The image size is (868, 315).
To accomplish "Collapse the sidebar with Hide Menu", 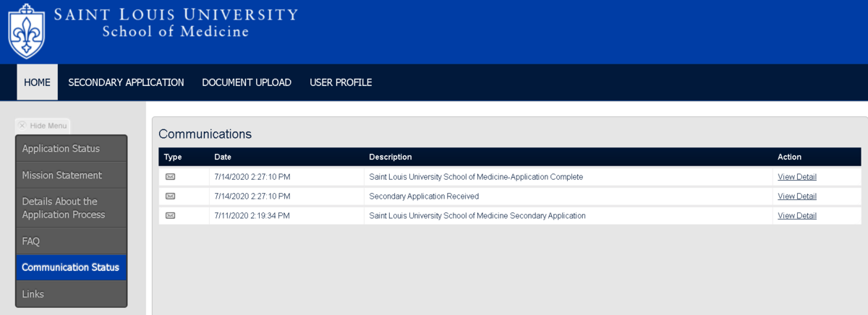I will 43,126.
